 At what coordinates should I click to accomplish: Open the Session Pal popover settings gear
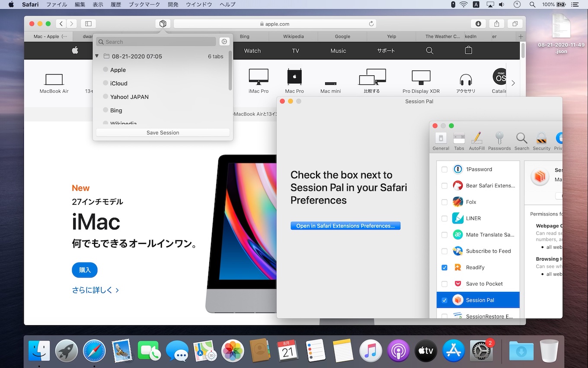pos(224,42)
